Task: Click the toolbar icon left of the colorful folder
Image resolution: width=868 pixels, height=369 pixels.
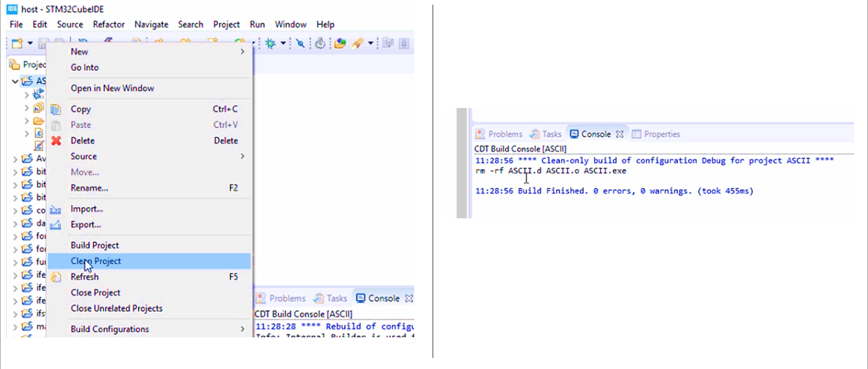Action: tap(320, 43)
